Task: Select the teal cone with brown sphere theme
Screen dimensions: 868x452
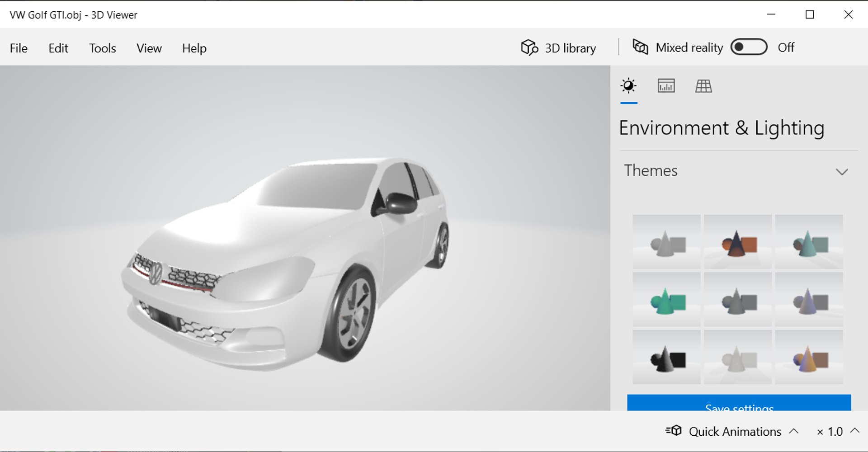Action: point(809,242)
